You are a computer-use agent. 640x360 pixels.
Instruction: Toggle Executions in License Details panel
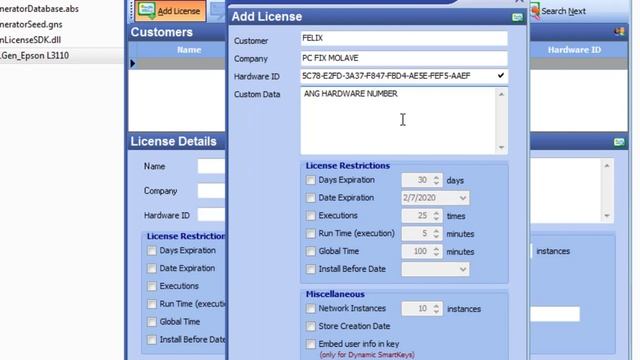[x=152, y=286]
